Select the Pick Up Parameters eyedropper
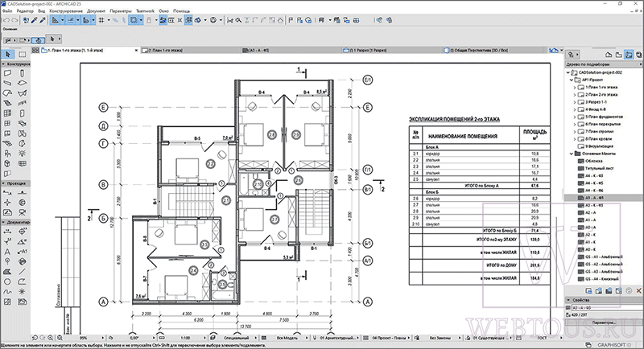 [x=35, y=20]
